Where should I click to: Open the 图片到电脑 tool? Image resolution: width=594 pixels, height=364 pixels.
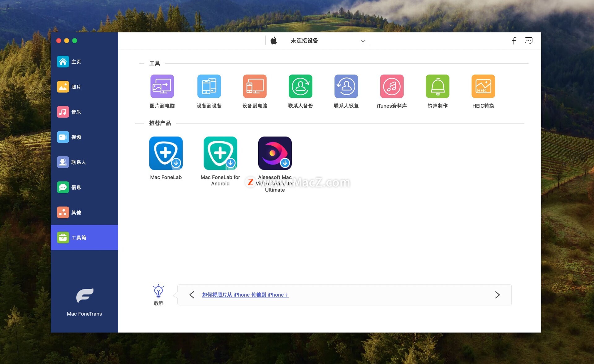[162, 86]
